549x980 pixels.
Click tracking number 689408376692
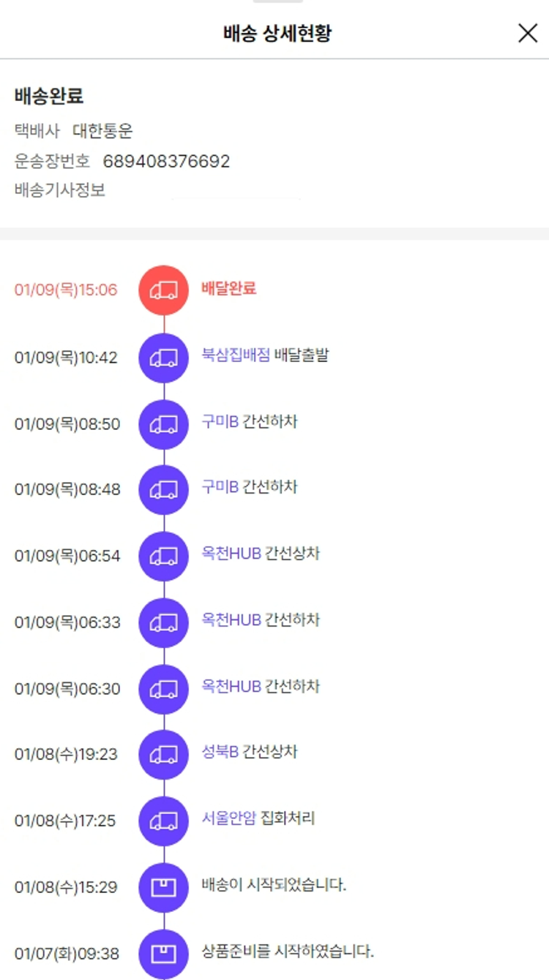166,161
